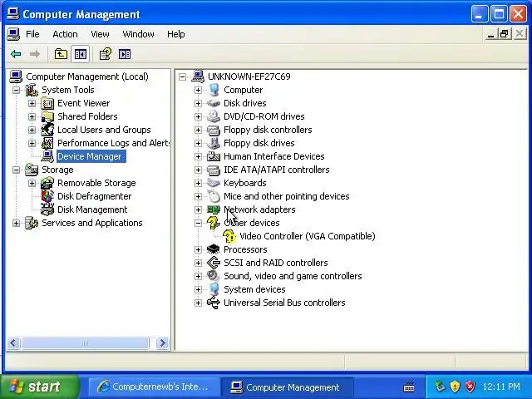Collapse the Other devices node
The height and width of the screenshot is (399, 532).
coord(198,223)
